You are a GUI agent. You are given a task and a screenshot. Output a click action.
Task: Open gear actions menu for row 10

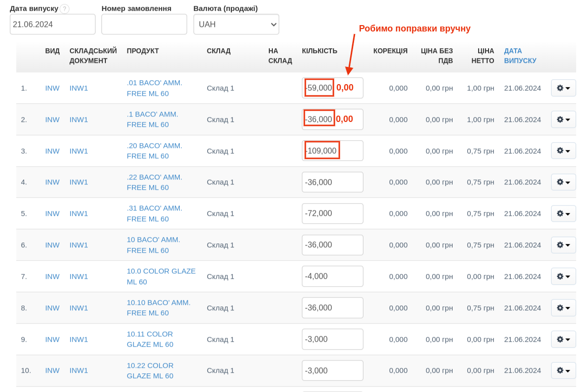click(563, 370)
